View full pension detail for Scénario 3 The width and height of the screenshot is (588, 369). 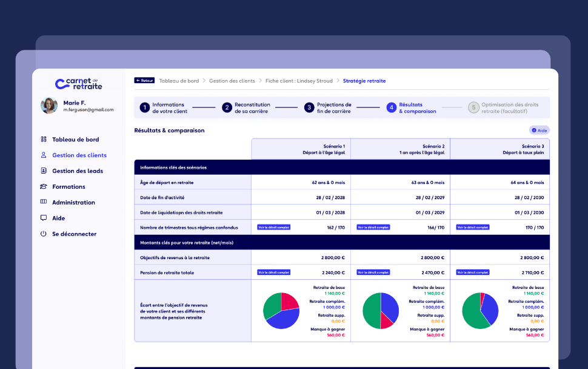pos(472,273)
